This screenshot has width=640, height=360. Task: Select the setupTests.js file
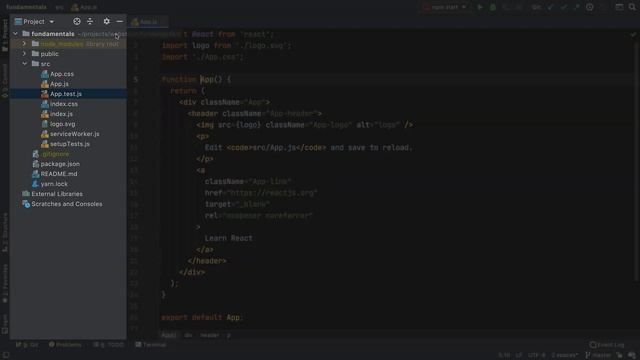[x=70, y=144]
